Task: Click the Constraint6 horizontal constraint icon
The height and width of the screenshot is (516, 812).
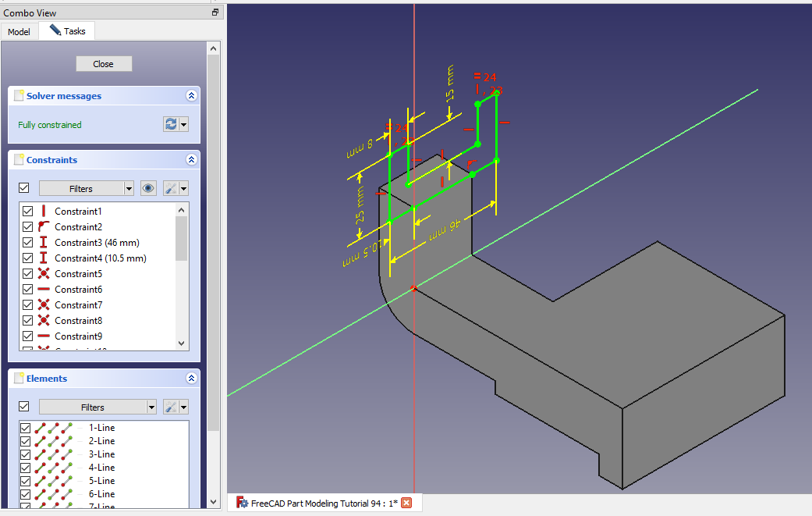Action: (x=44, y=290)
